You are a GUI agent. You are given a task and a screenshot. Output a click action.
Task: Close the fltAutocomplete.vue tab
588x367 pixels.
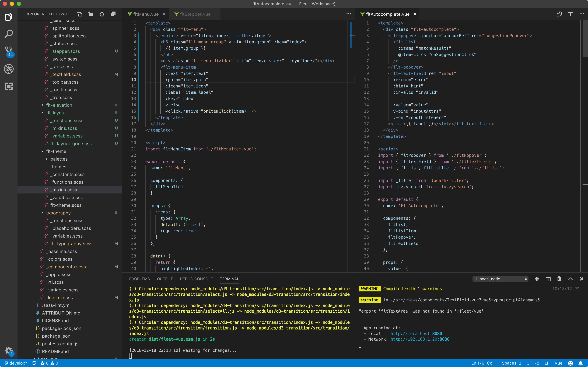[x=415, y=14]
